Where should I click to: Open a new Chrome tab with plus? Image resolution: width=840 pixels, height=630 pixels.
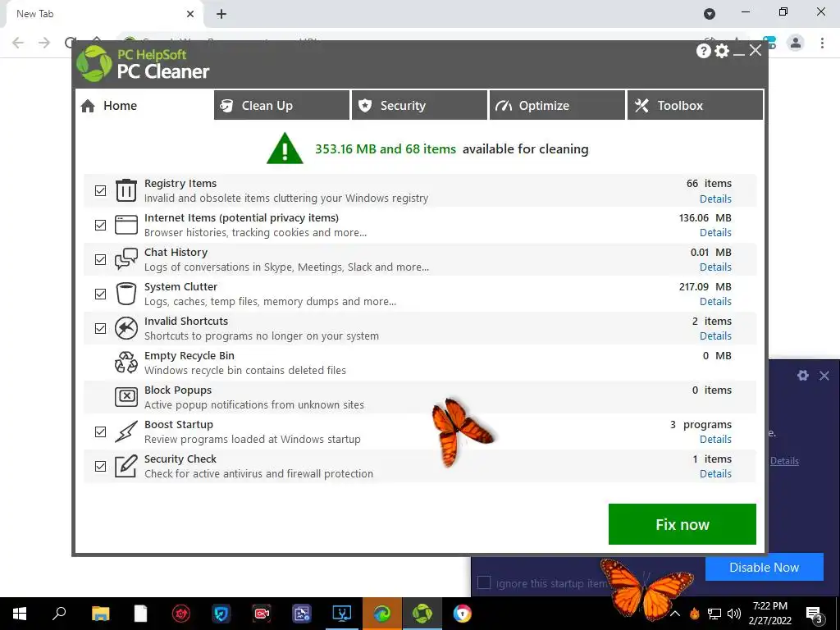(x=221, y=14)
